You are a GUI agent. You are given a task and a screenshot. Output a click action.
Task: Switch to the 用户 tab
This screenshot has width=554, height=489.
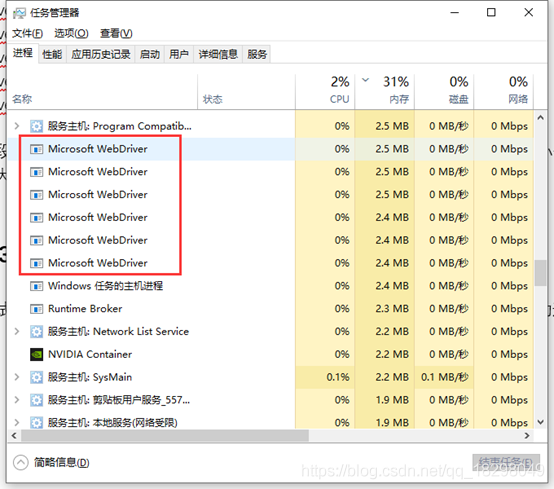point(179,54)
